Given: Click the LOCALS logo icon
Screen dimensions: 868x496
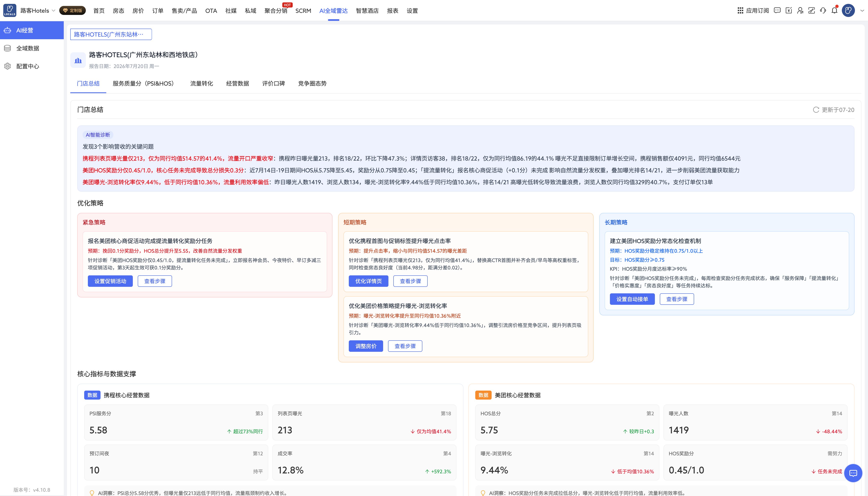Looking at the screenshot, I should (x=10, y=10).
